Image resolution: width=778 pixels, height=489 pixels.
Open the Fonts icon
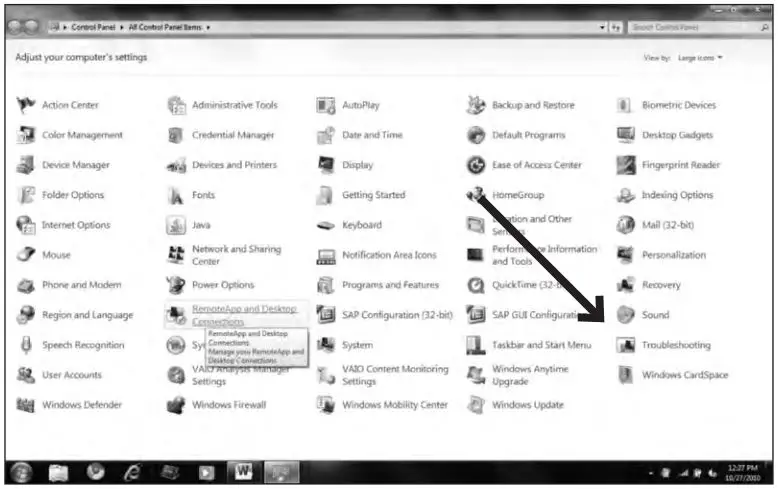[176, 195]
